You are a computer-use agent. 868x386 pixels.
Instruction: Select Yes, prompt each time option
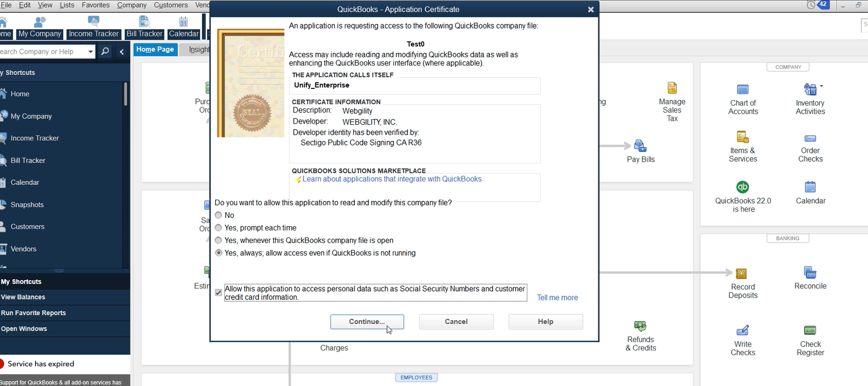click(218, 228)
